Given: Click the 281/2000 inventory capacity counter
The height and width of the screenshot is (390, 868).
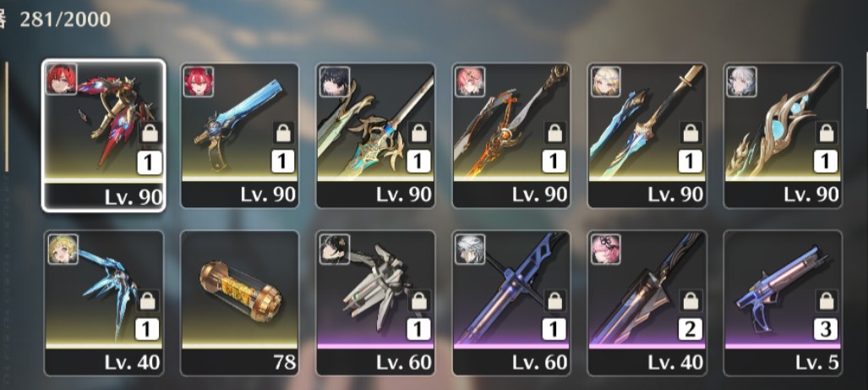Looking at the screenshot, I should pos(65,19).
